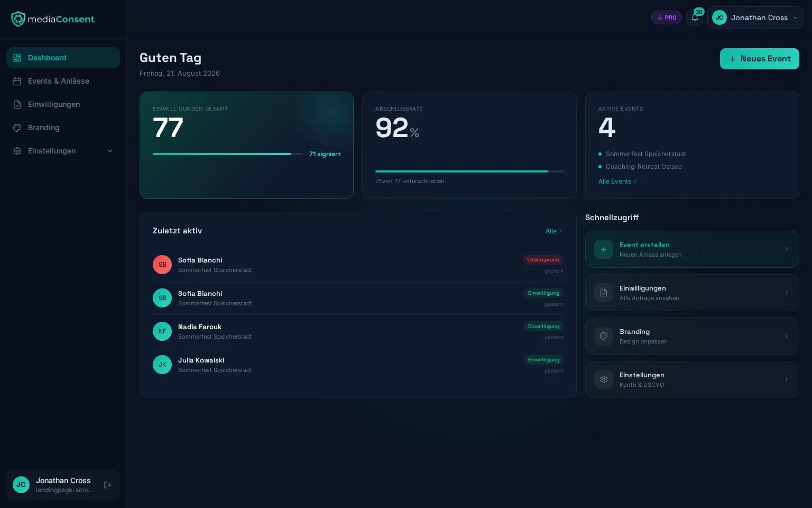
Task: Go to Events & Anlässe
Action: pos(63,81)
